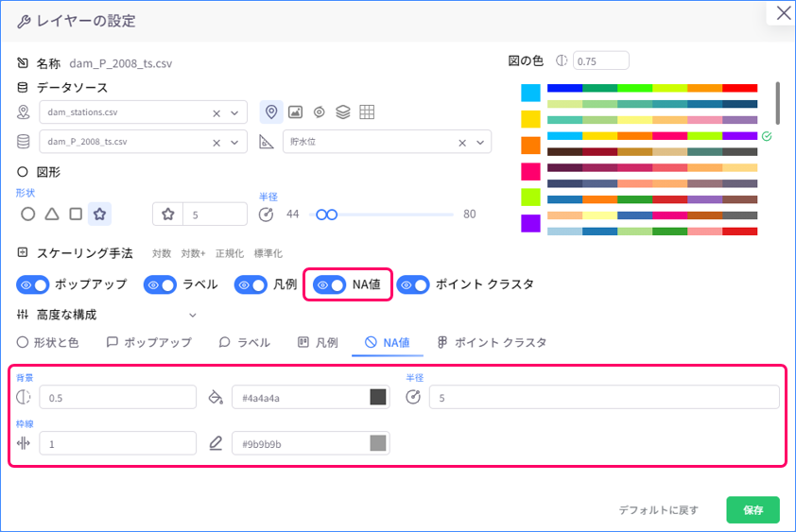This screenshot has height=532, width=796.
Task: Choose the circle shape
Action: (28, 215)
